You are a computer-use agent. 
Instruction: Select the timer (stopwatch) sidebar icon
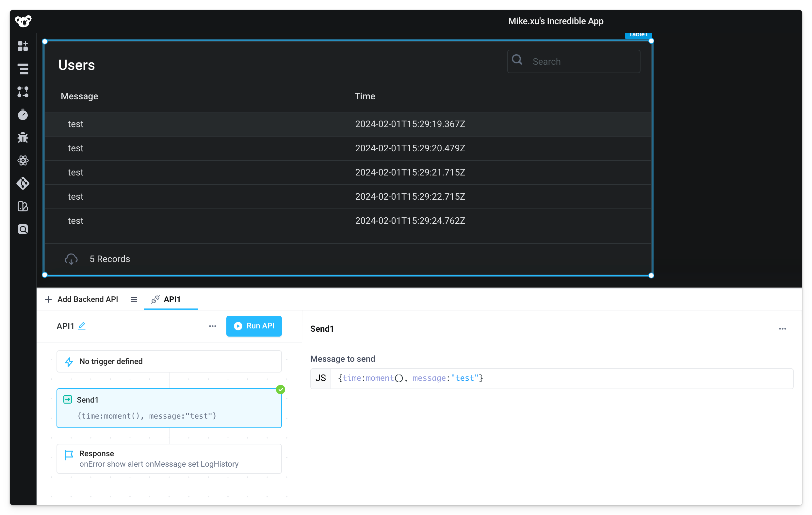[x=23, y=114]
